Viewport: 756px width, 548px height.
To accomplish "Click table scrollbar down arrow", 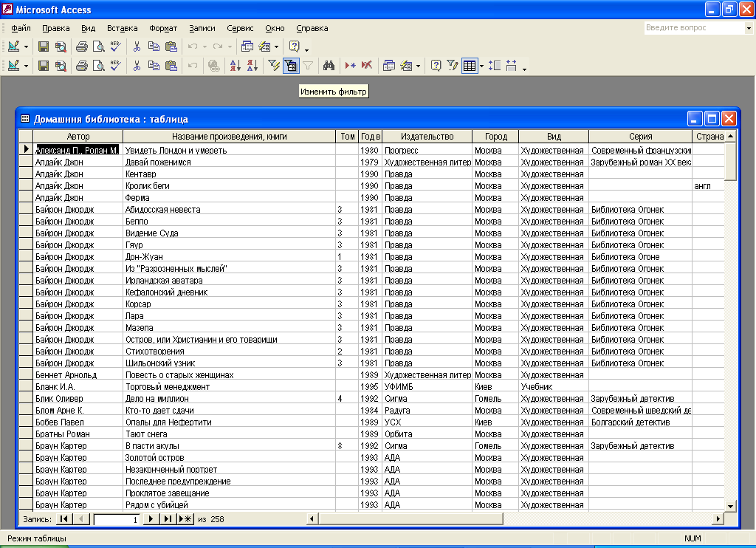I will click(730, 506).
